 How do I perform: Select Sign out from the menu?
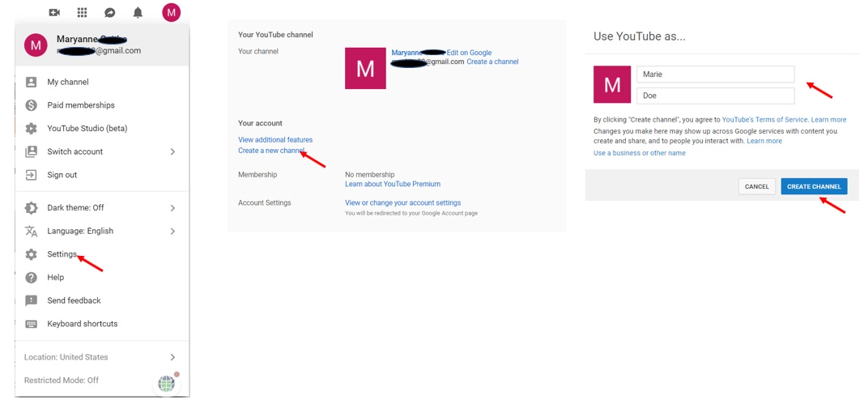pyautogui.click(x=102, y=175)
